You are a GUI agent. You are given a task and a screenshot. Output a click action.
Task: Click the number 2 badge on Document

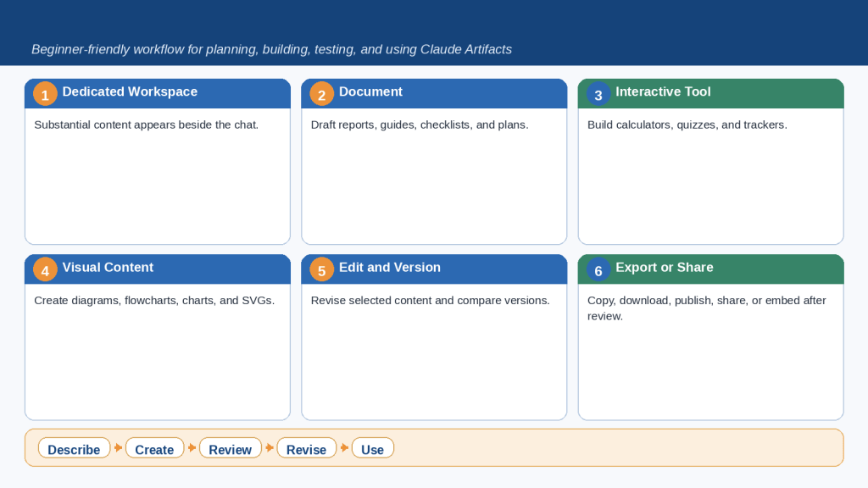(321, 94)
